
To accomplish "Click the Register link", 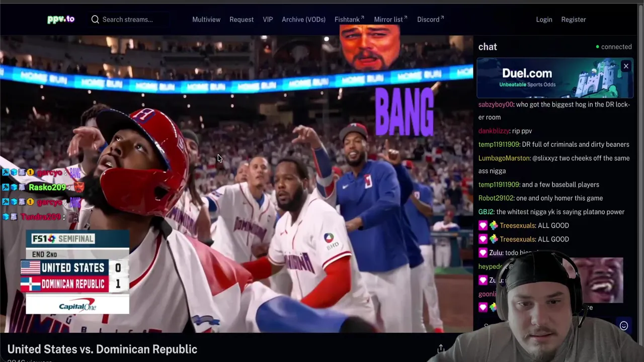I will point(574,20).
